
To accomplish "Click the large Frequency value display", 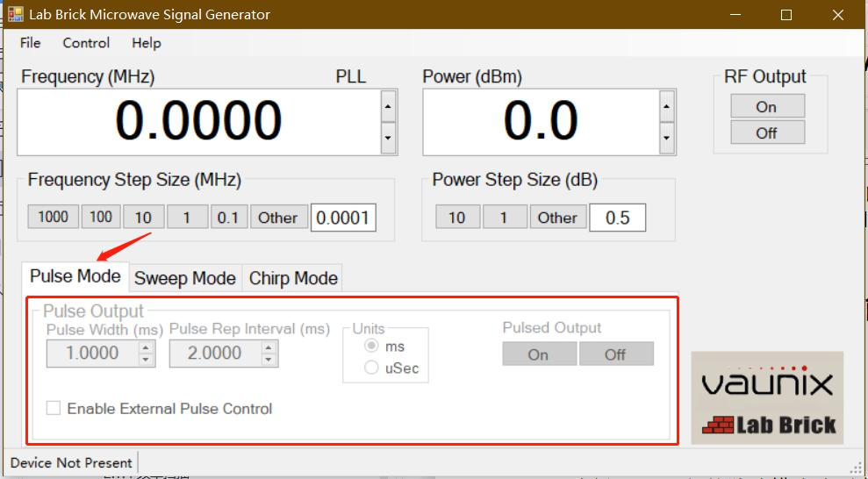I will (x=198, y=121).
